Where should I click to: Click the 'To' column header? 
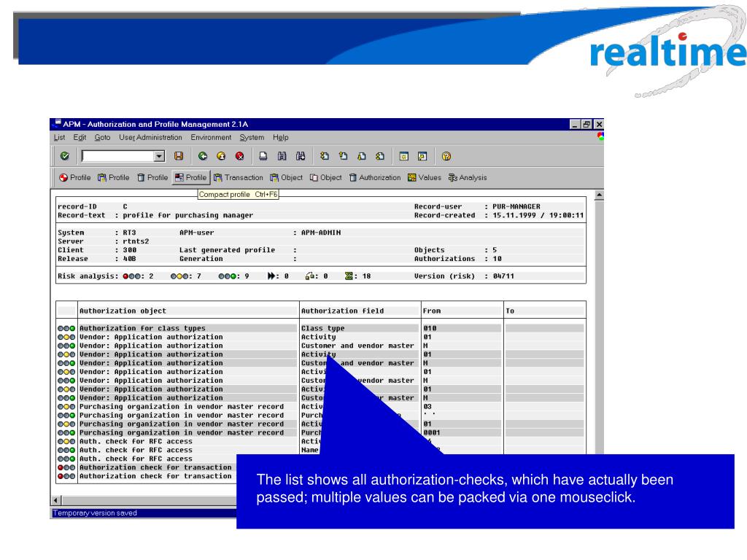510,311
